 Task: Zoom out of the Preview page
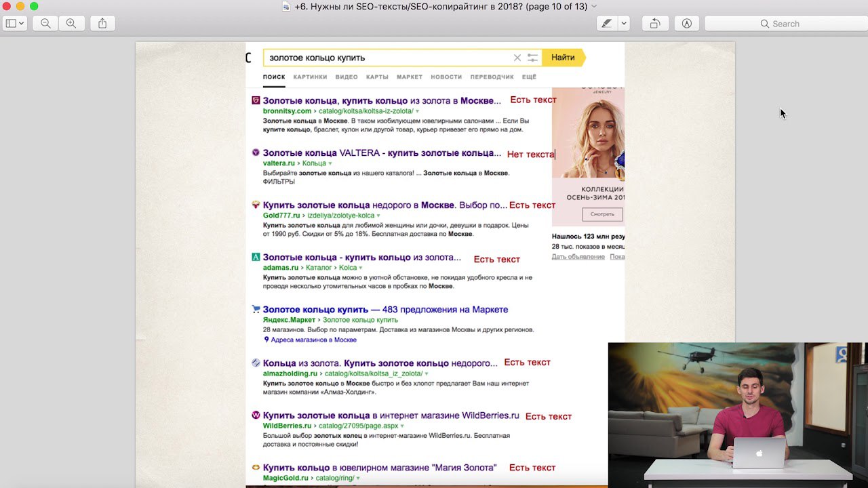[x=45, y=23]
